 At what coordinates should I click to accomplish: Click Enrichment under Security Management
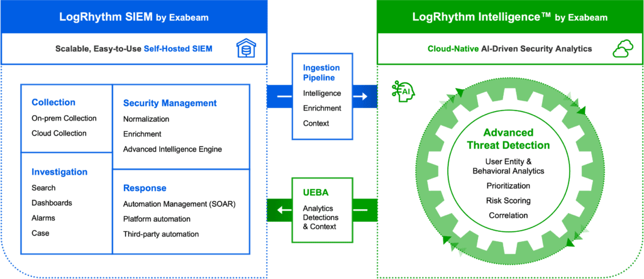(x=142, y=134)
